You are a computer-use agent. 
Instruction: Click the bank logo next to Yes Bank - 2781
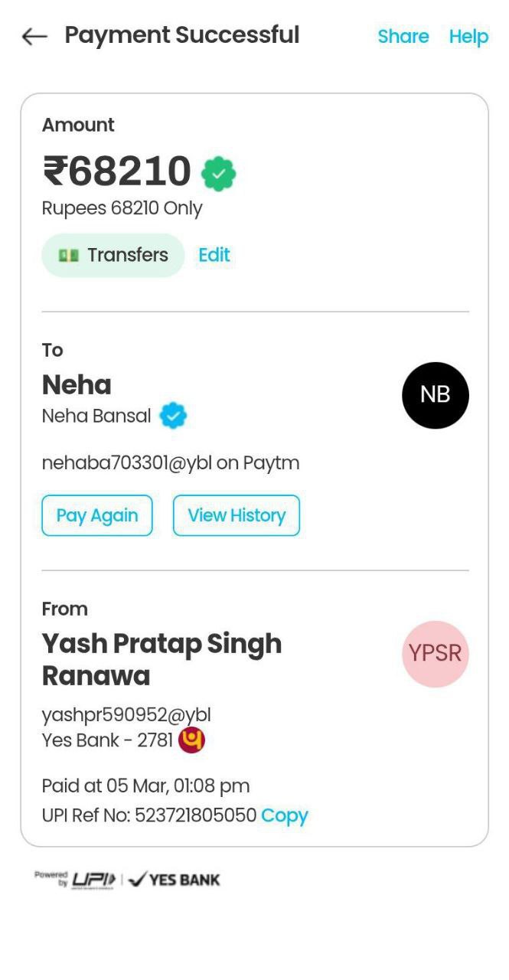(191, 740)
